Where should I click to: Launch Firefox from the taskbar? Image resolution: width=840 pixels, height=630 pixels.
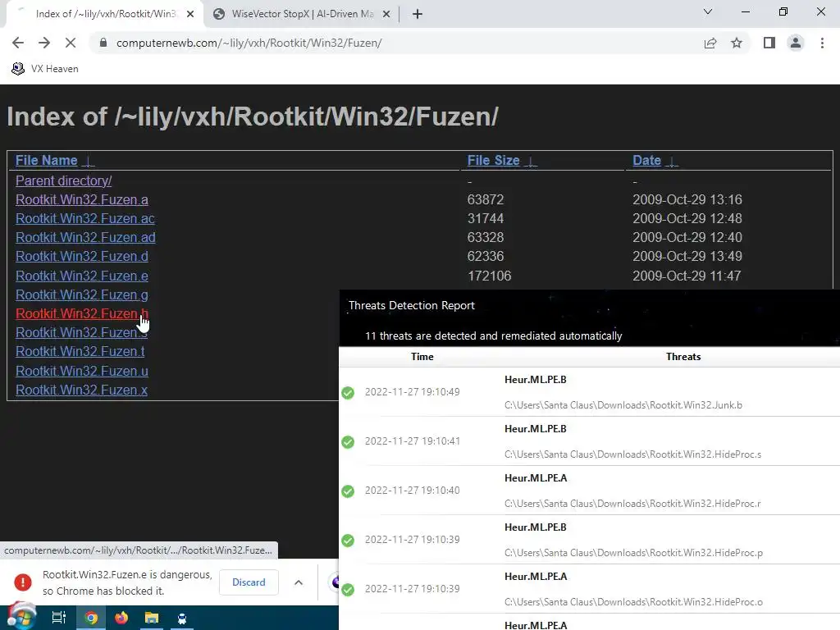tap(121, 619)
